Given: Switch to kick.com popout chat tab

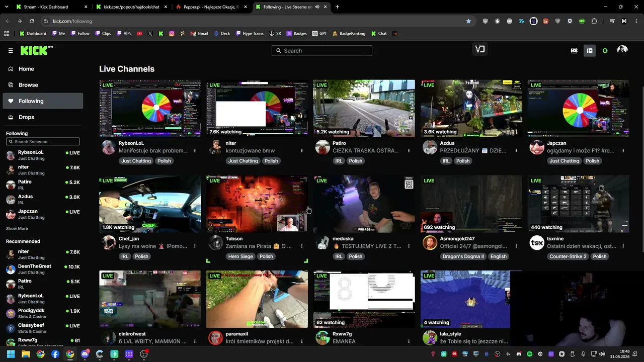Looking at the screenshot, I should point(131,7).
